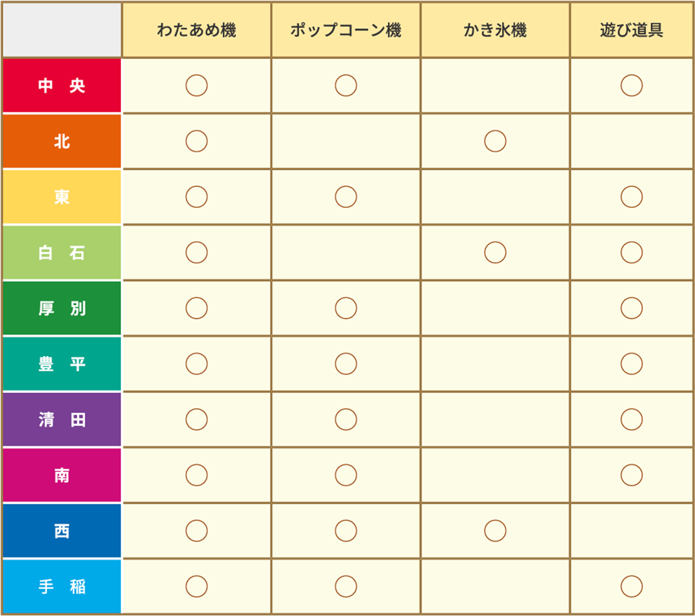Click the circle for 手稲 遊び道具
The width and height of the screenshot is (695, 616).
click(x=632, y=586)
